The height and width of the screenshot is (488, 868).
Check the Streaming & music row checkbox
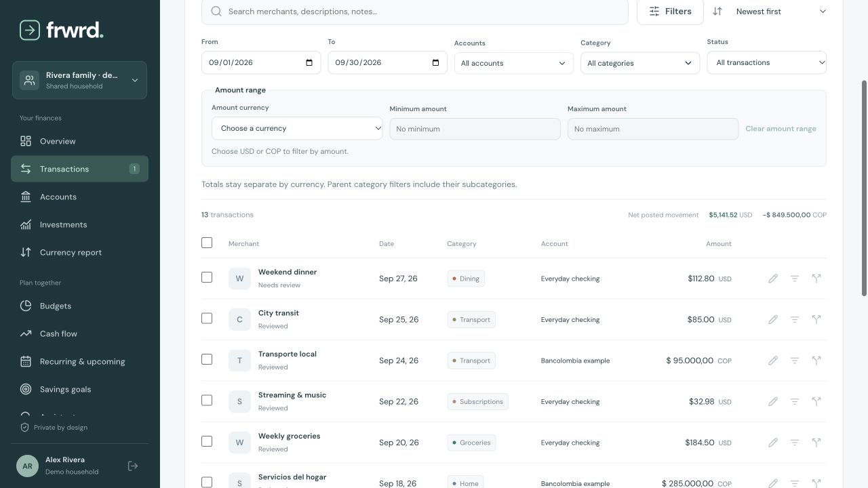(x=207, y=400)
